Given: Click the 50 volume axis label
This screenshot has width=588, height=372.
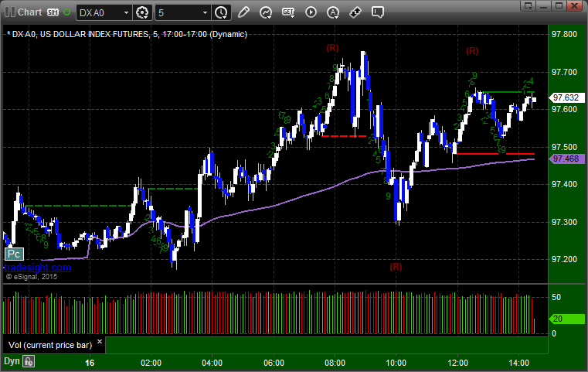Looking at the screenshot, I should (556, 297).
